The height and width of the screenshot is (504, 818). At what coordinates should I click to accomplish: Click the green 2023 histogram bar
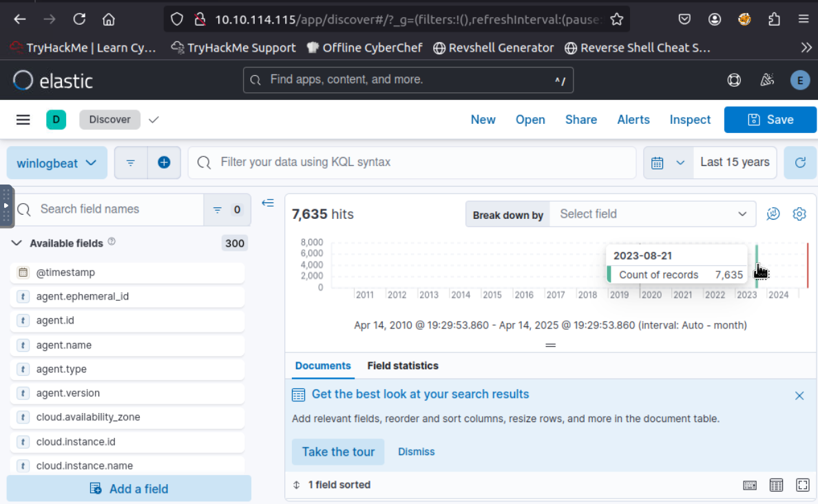pyautogui.click(x=756, y=266)
